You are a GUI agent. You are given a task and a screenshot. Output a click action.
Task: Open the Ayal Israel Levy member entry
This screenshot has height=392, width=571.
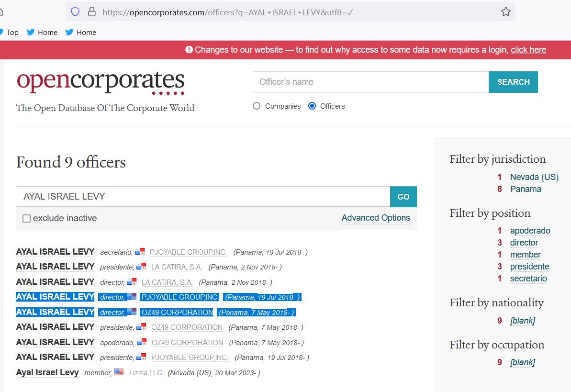[x=47, y=373]
